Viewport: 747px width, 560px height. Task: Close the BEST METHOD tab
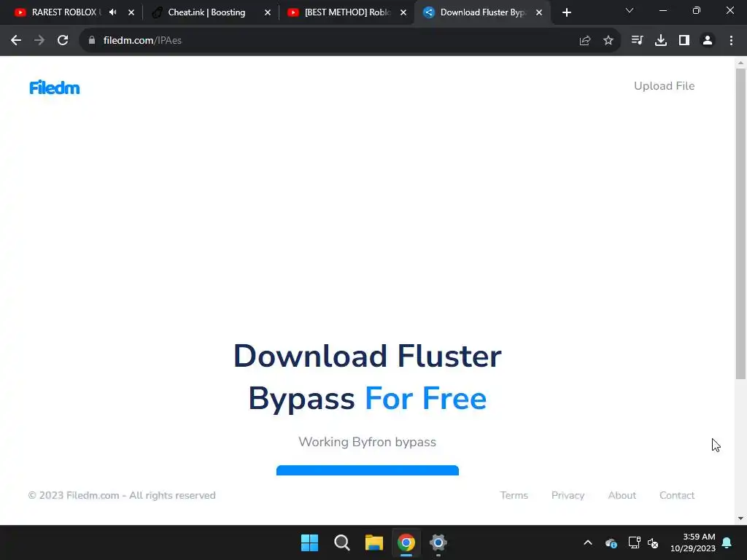coord(403,12)
